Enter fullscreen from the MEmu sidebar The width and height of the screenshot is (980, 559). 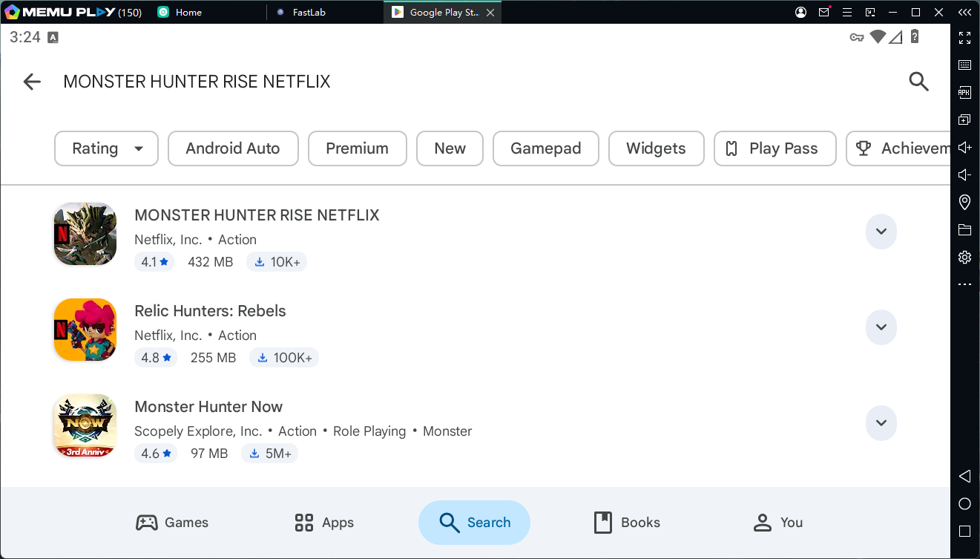click(964, 38)
